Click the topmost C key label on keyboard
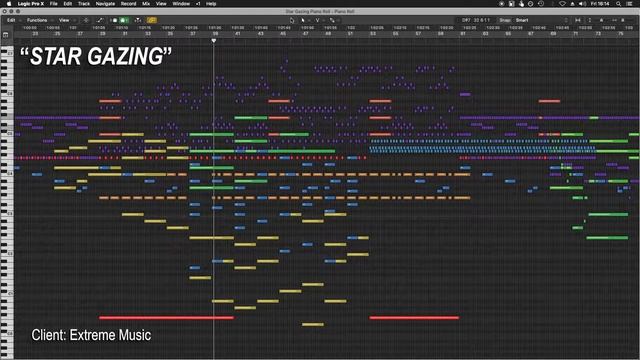Image resolution: width=640 pixels, height=360 pixels. (10, 53)
